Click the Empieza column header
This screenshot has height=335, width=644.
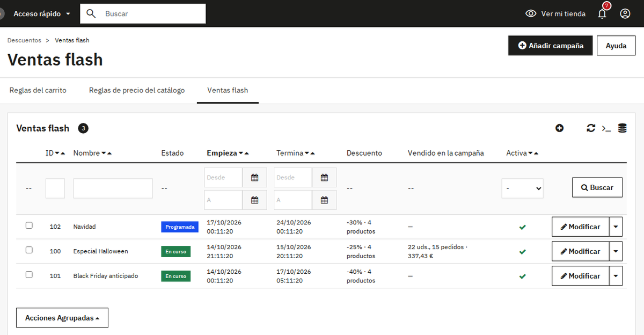coord(222,153)
